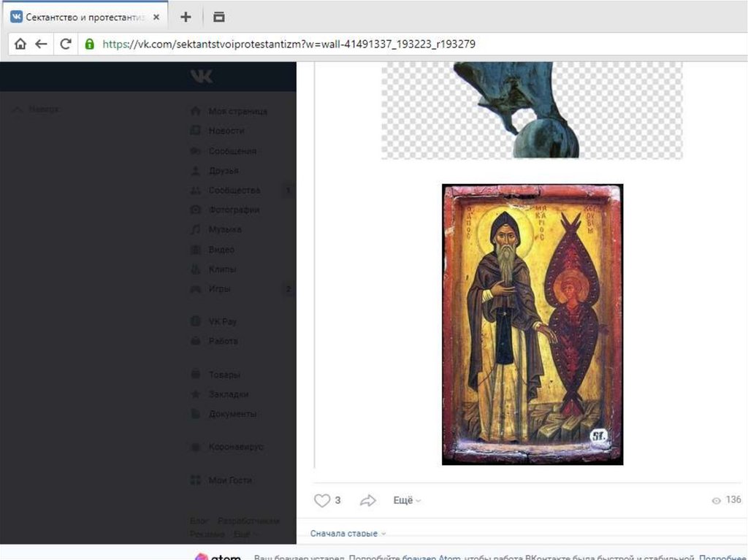Click the green padlock security icon
748x560 pixels.
89,44
